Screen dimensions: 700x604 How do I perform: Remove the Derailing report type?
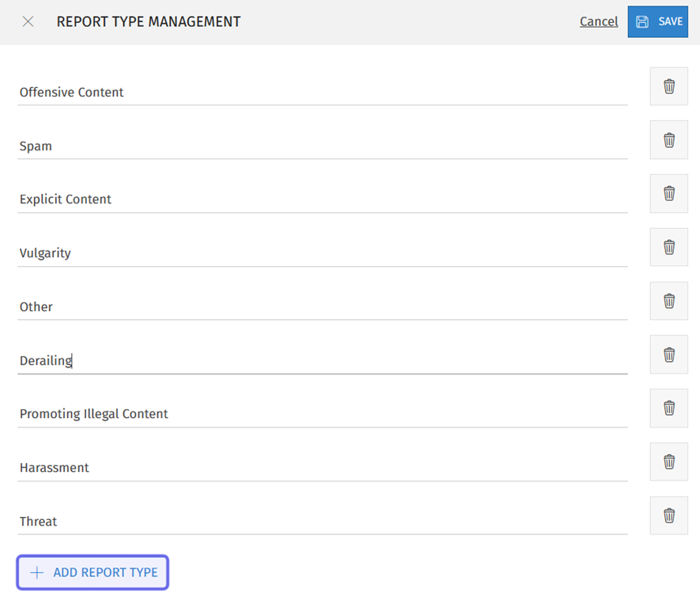(x=668, y=355)
